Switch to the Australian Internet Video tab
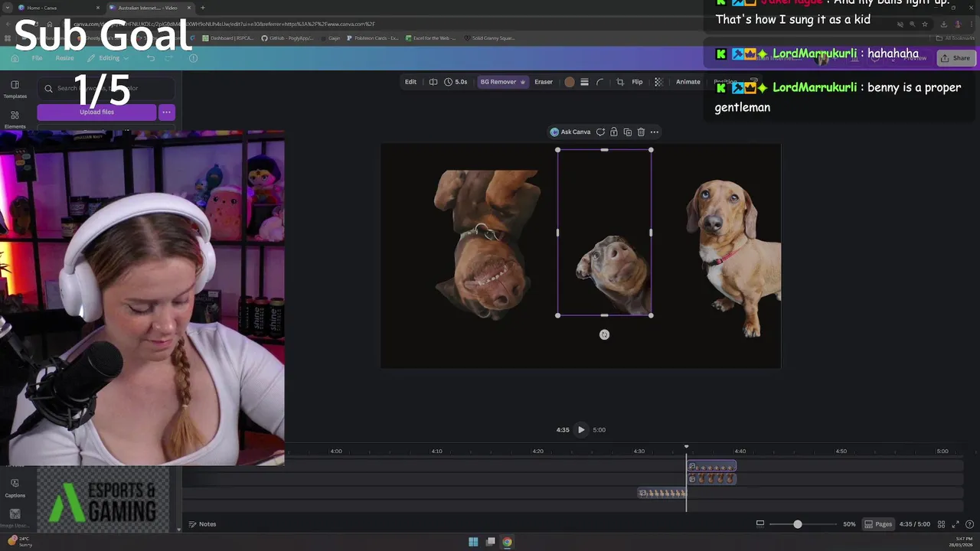The image size is (980, 551). coord(149,8)
